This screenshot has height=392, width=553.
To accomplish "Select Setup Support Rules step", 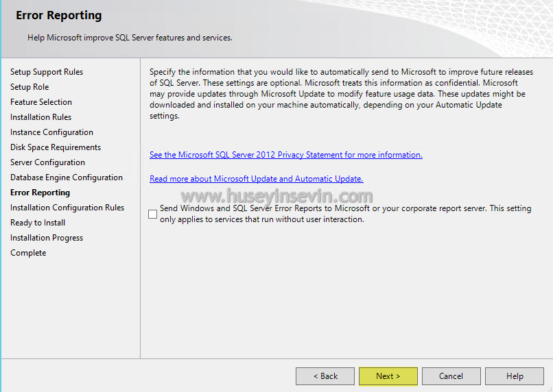I will point(47,72).
